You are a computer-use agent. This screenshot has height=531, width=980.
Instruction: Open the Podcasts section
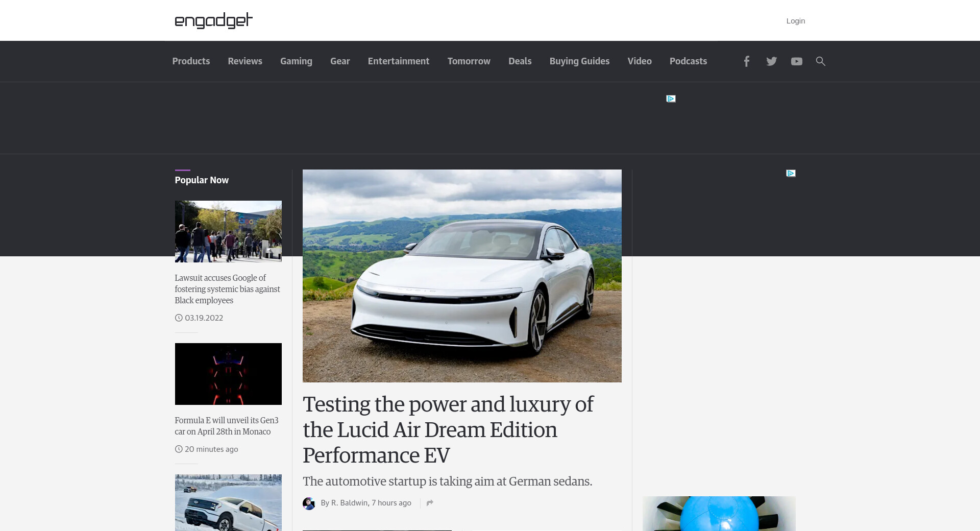coord(688,61)
